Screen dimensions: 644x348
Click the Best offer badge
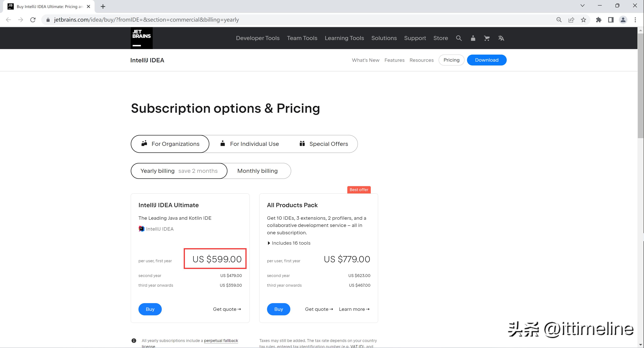359,190
